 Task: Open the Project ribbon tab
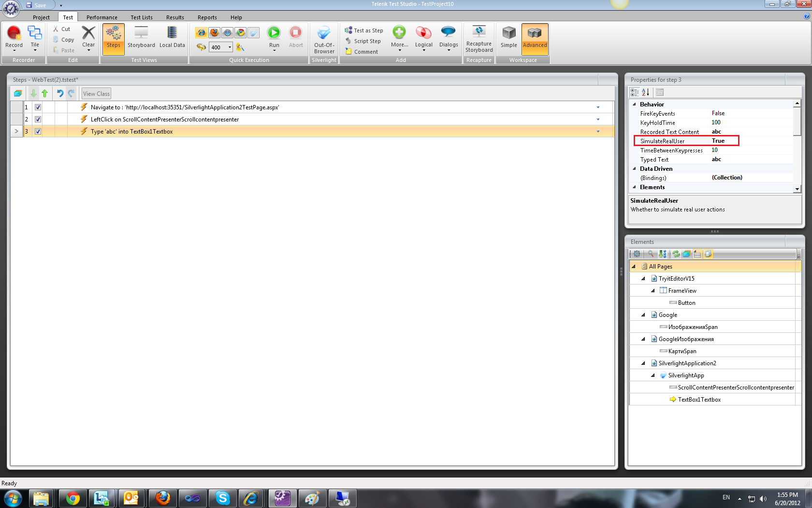pos(41,17)
